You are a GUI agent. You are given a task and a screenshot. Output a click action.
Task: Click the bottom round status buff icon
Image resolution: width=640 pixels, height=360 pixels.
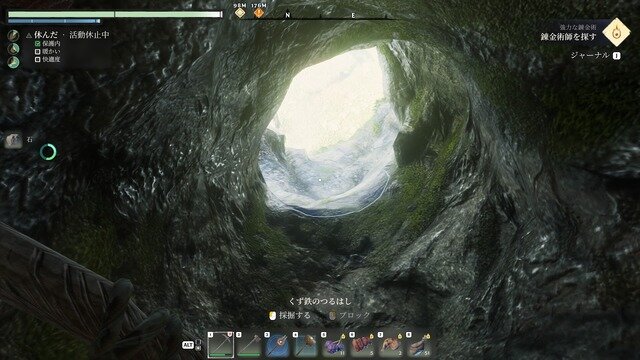(13, 62)
